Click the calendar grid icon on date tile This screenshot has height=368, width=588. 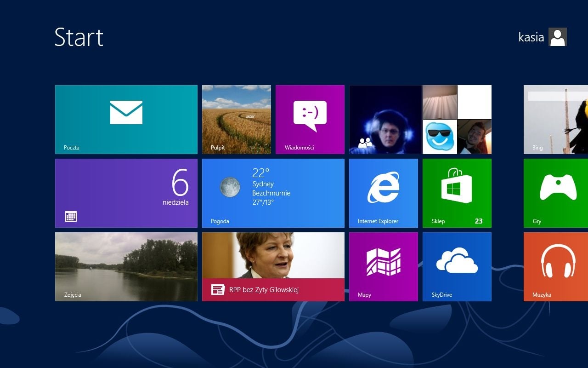(x=71, y=216)
